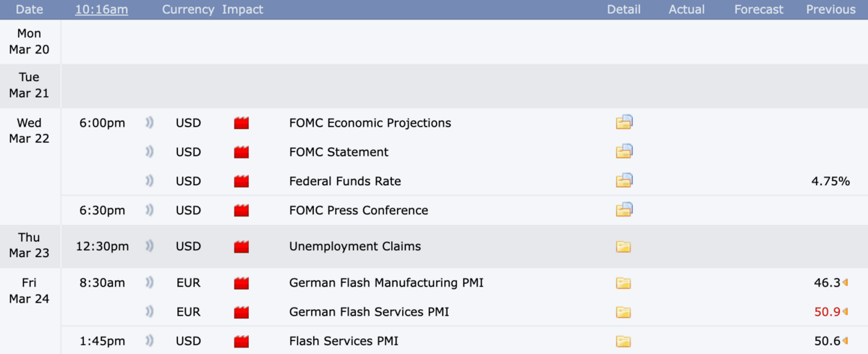Screen dimensions: 868x354
Task: Open detail folder for FOMC Press Conference
Action: click(624, 210)
